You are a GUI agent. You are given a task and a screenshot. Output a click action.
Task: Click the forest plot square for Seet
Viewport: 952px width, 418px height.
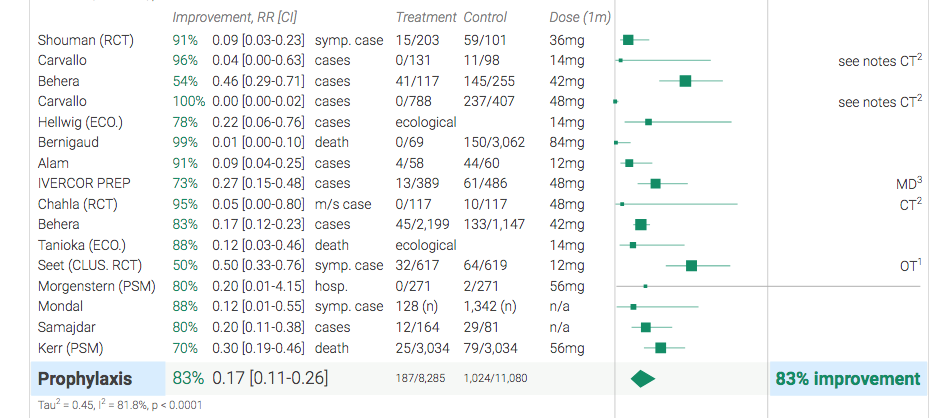(691, 266)
